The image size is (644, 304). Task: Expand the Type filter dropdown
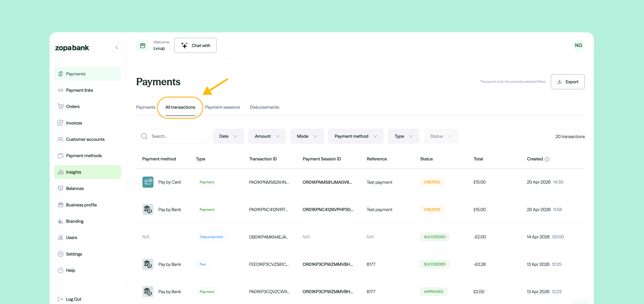pos(404,136)
